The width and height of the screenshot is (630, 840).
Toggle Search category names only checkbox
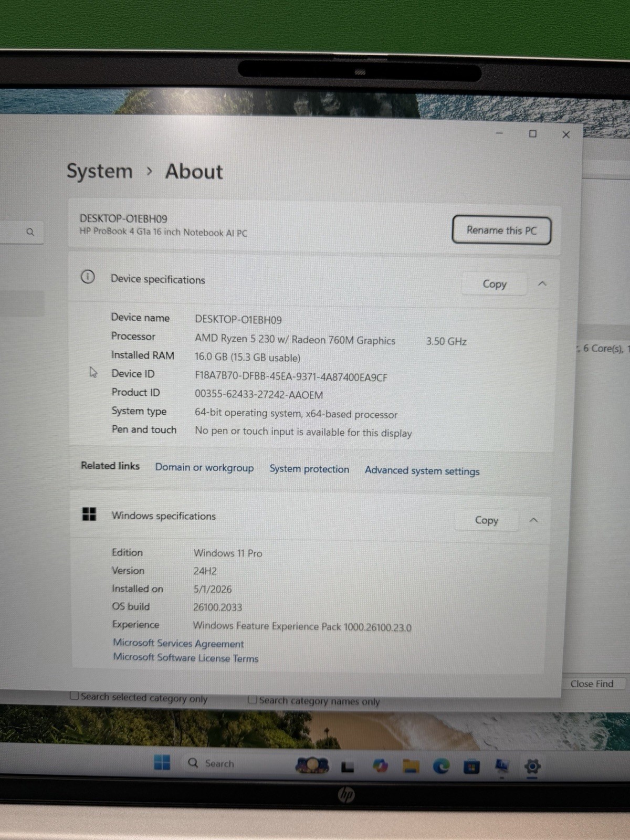click(253, 699)
